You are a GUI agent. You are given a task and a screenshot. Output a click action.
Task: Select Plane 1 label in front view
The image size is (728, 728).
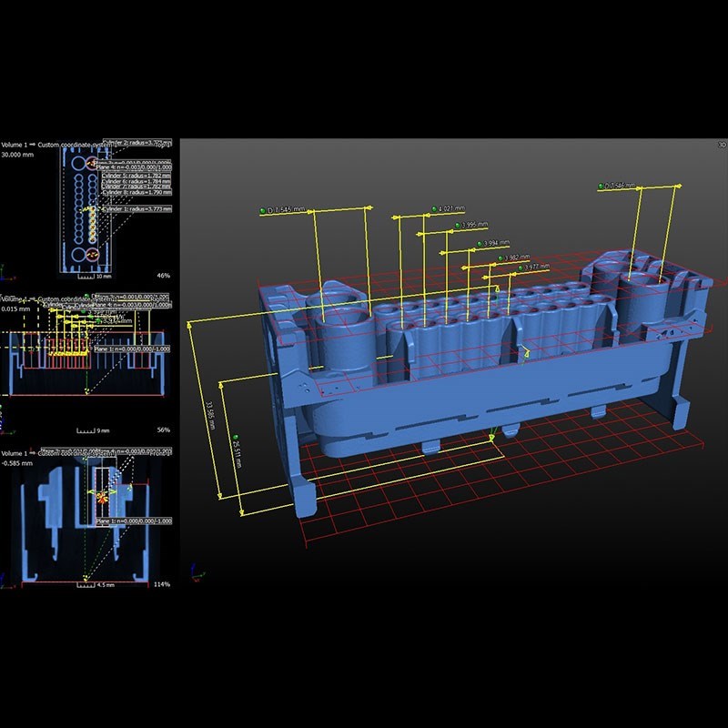[134, 521]
